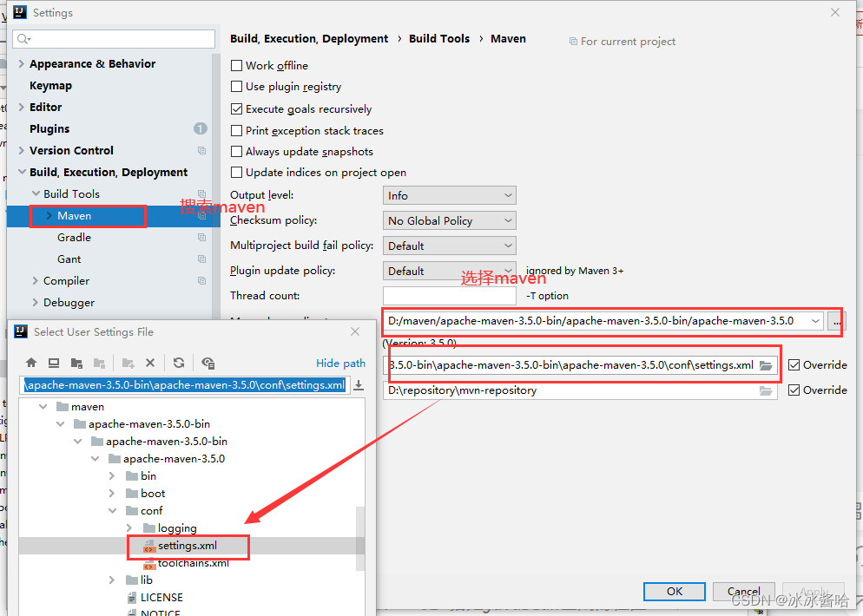Click the Cancel button
The height and width of the screenshot is (616, 863).
click(743, 591)
